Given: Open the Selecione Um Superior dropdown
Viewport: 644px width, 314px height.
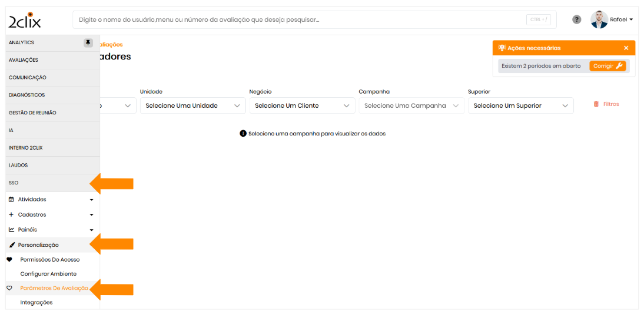Looking at the screenshot, I should (x=520, y=105).
